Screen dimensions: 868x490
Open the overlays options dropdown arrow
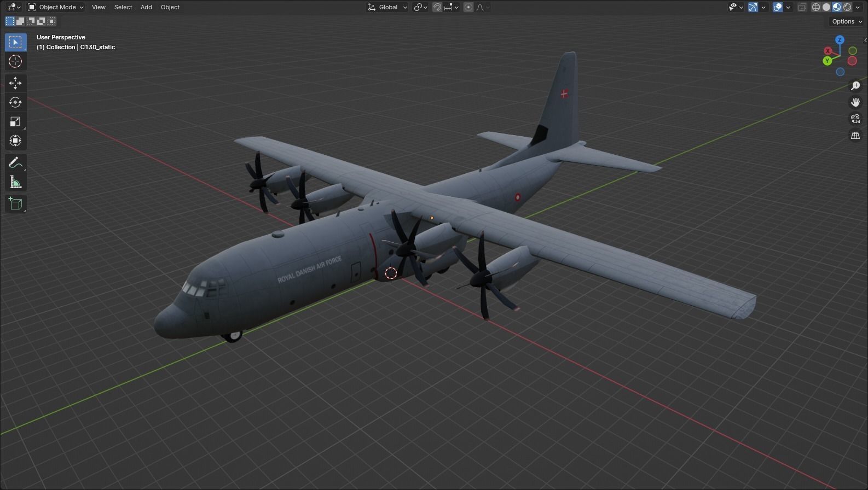click(x=788, y=7)
